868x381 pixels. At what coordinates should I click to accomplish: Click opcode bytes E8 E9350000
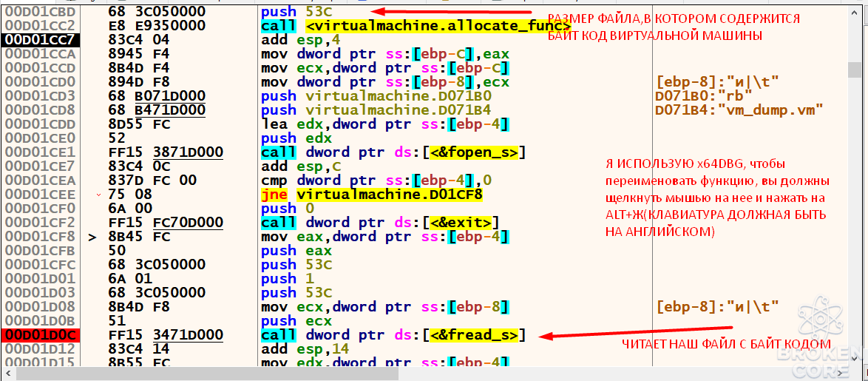[157, 26]
